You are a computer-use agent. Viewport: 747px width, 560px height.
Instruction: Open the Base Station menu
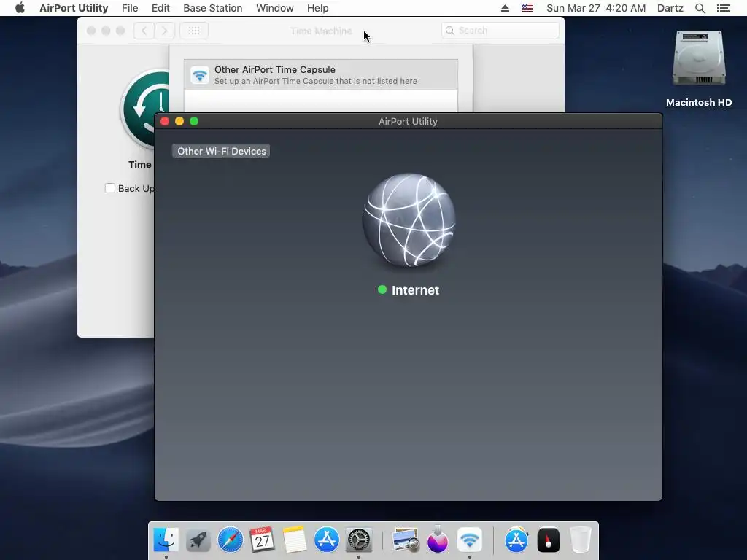(x=212, y=8)
